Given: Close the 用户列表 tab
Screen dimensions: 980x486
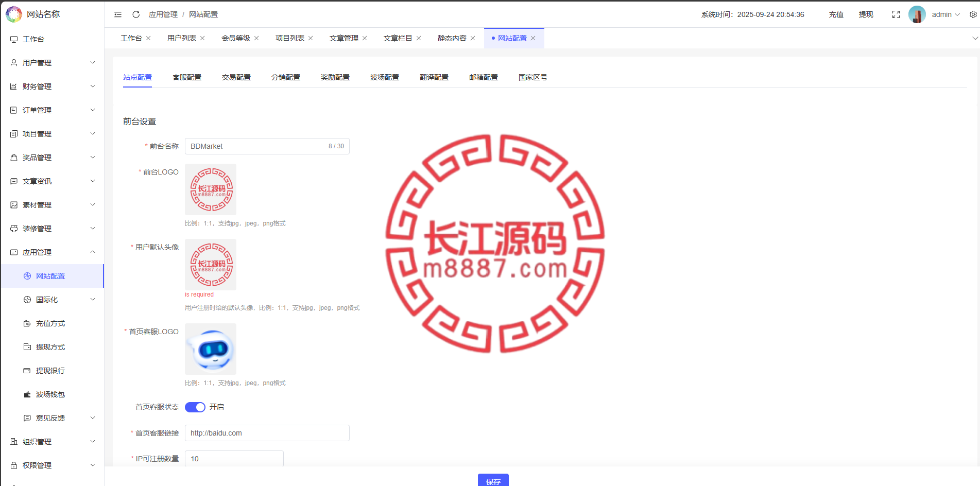Looking at the screenshot, I should pyautogui.click(x=202, y=38).
